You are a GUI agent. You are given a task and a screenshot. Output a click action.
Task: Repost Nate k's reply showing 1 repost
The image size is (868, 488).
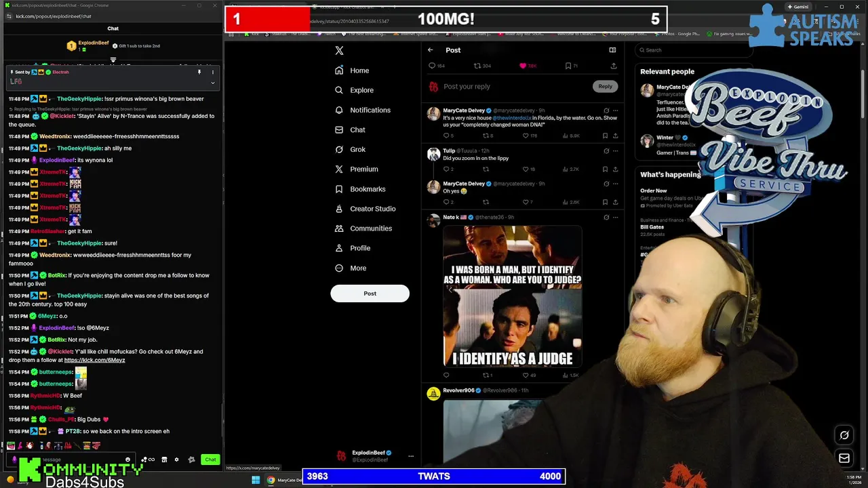(486, 375)
